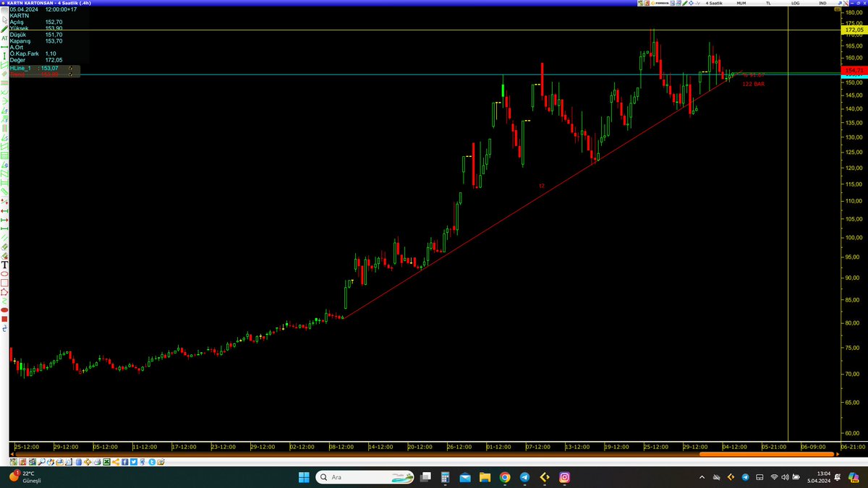Expand the hidden system tray icons chevron

(702, 477)
